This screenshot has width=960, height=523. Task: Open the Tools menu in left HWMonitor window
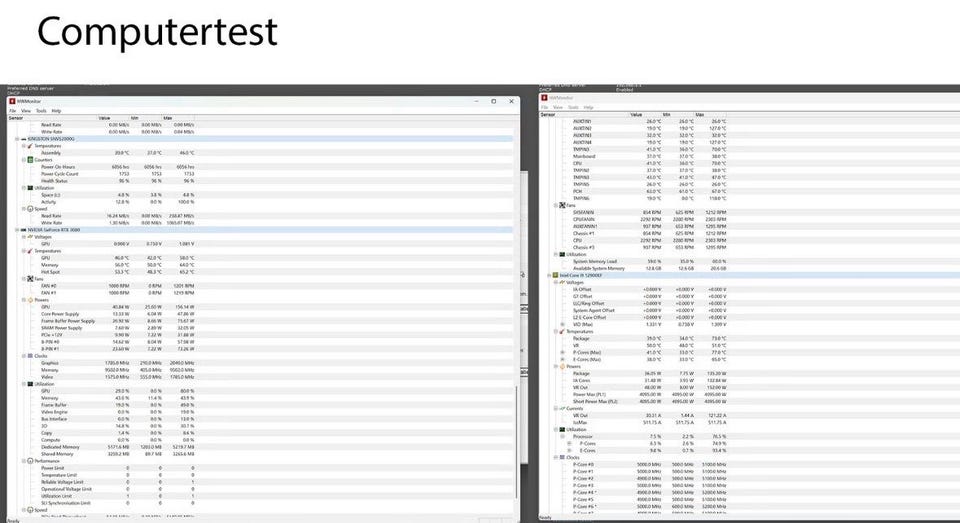(x=41, y=111)
